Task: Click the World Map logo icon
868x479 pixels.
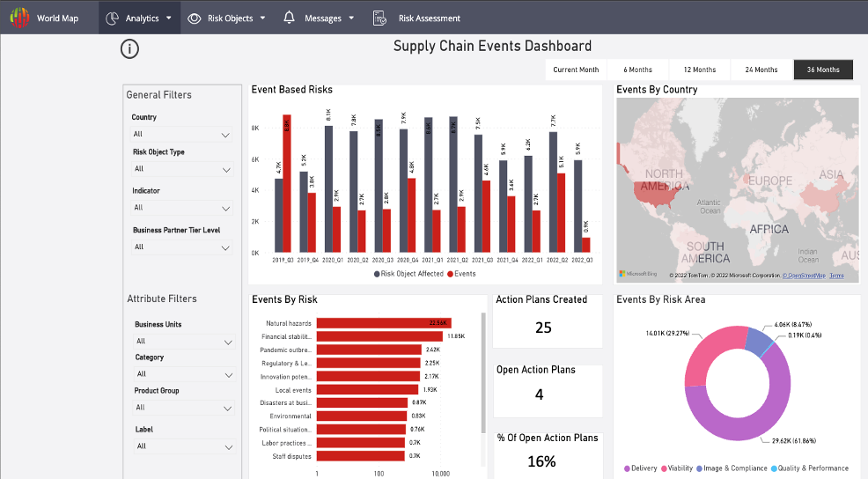Action: 19,18
